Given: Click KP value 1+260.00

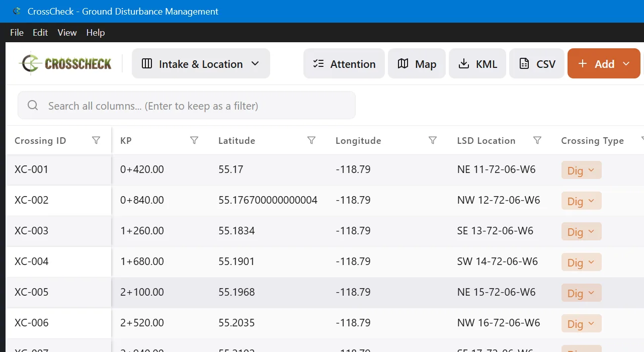Looking at the screenshot, I should point(142,231).
